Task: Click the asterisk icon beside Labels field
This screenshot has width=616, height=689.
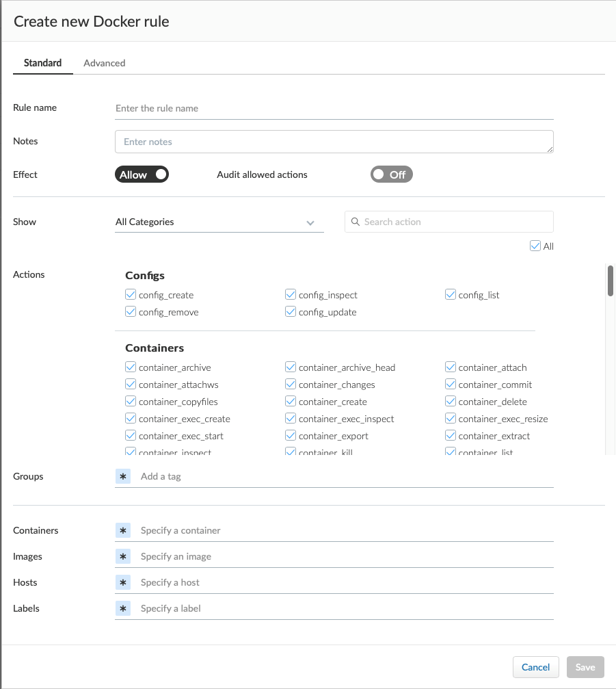Action: (x=123, y=608)
